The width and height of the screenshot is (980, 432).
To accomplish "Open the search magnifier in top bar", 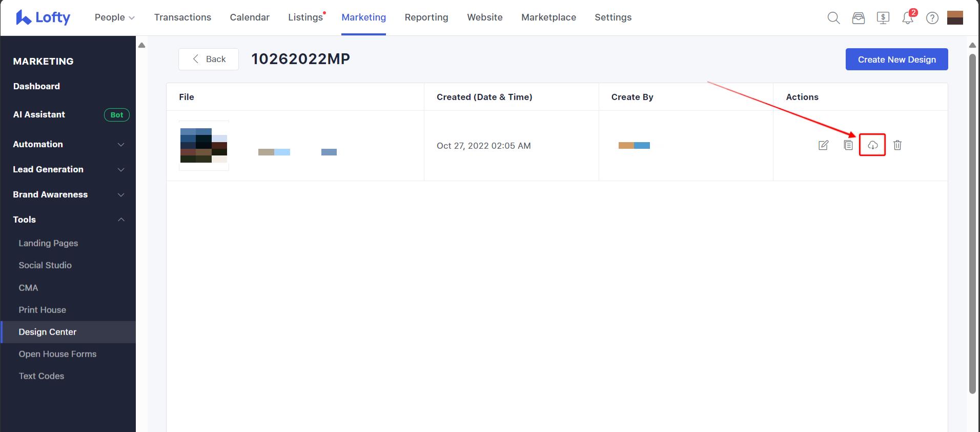I will pos(833,18).
